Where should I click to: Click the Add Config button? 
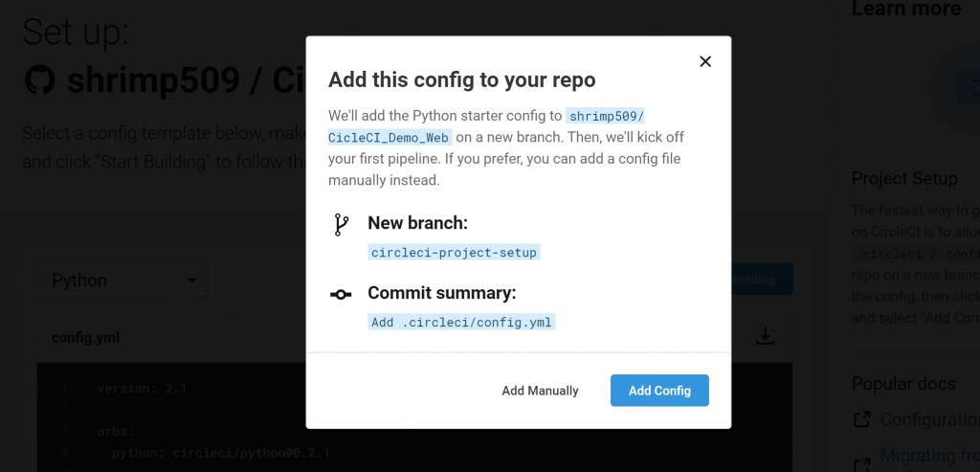tap(659, 391)
